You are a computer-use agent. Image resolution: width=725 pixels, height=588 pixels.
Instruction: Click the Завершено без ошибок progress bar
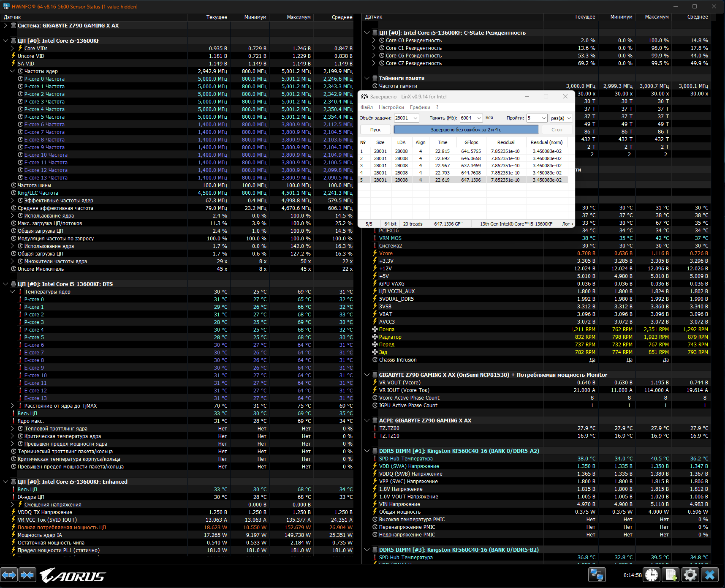466,130
